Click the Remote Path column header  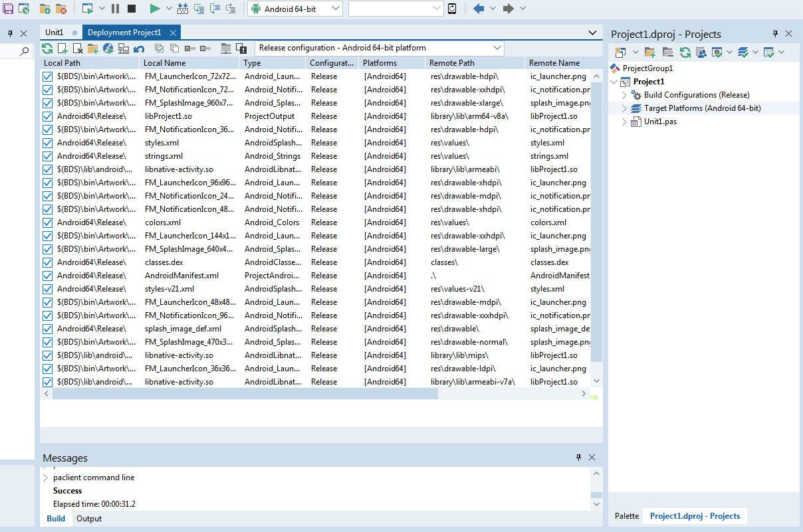(452, 63)
